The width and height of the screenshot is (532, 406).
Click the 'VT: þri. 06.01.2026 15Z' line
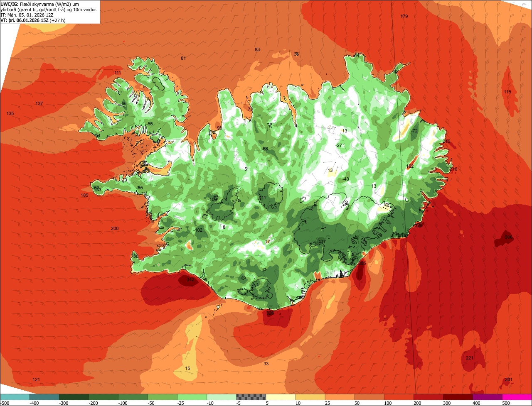(33, 20)
